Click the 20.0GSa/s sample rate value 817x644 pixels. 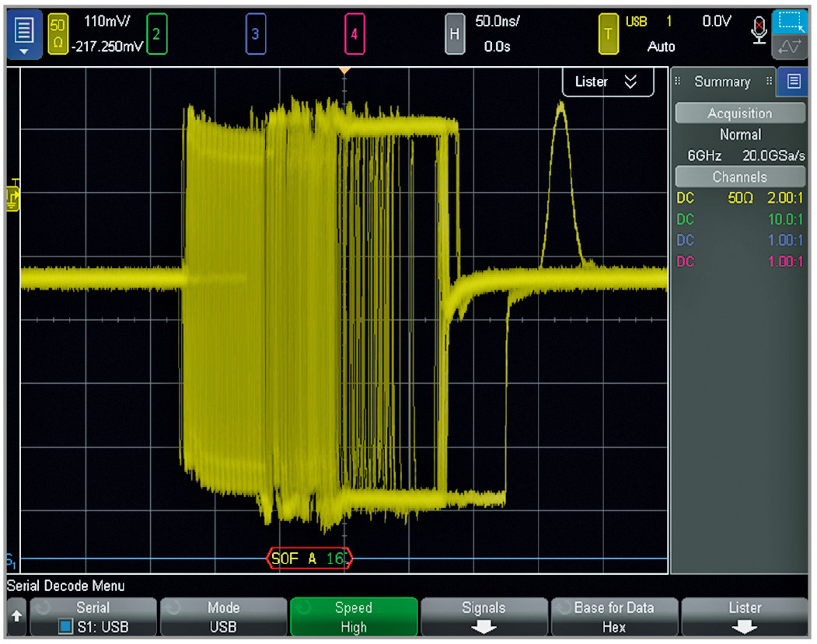(x=773, y=155)
